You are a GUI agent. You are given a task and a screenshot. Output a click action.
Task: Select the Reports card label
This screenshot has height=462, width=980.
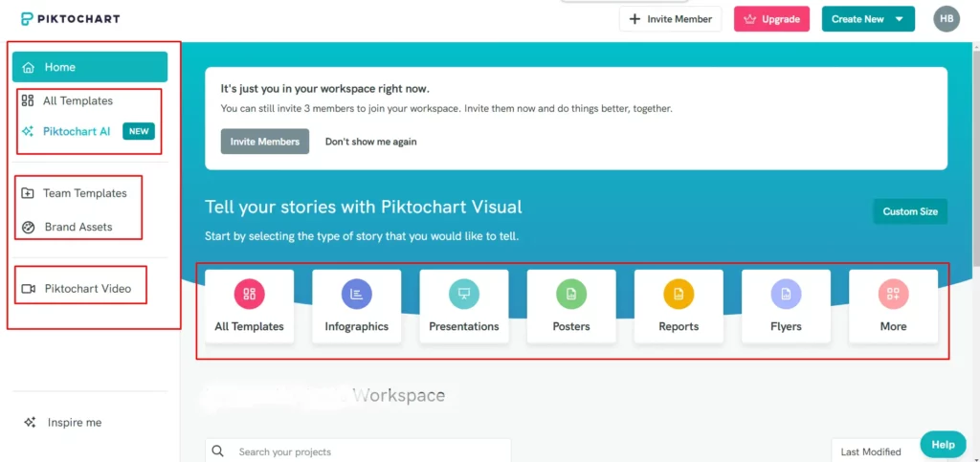(x=679, y=326)
